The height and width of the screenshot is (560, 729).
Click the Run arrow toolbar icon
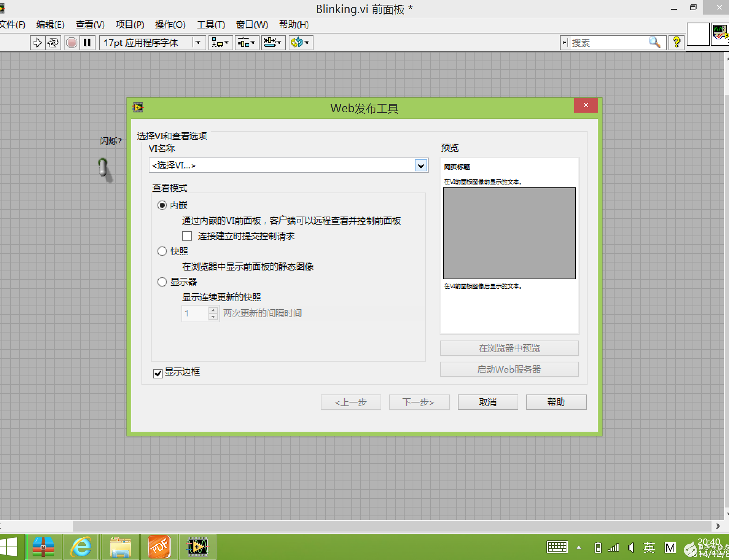(x=37, y=43)
